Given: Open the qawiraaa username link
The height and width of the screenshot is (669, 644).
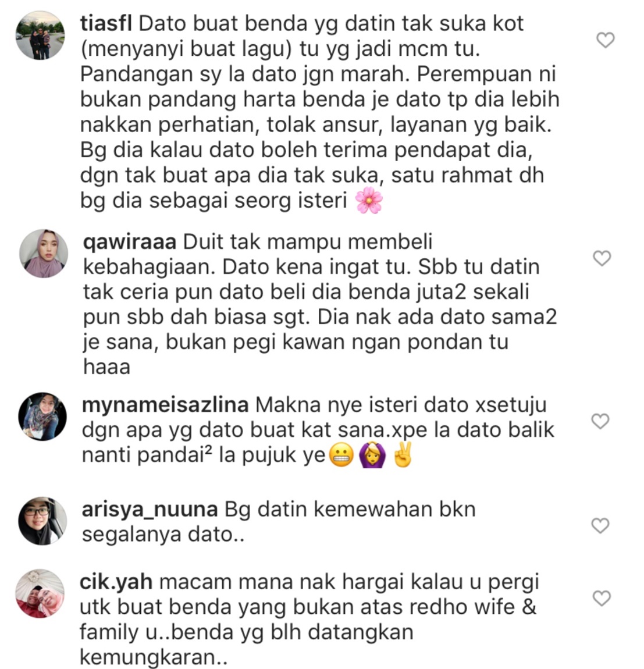Looking at the screenshot, I should pyautogui.click(x=130, y=242).
